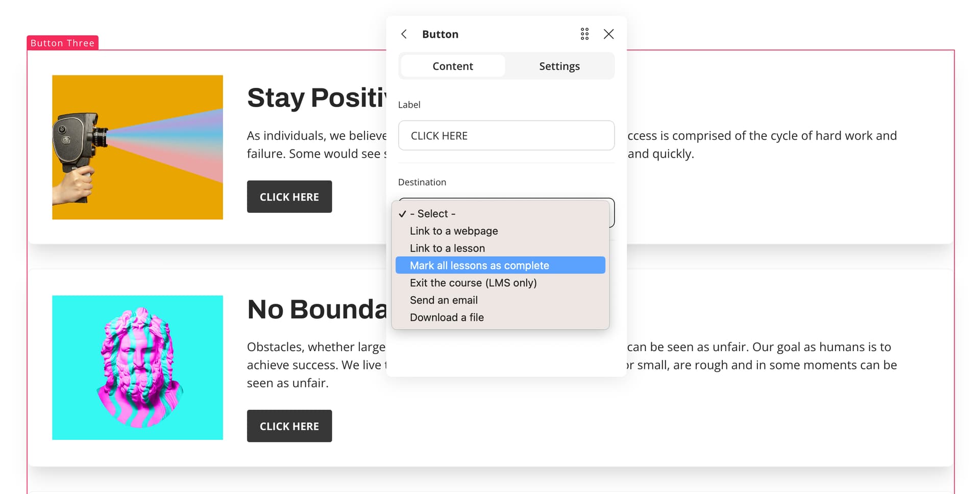This screenshot has width=980, height=494.
Task: Choose 'Mark all lessons as complete'
Action: point(479,265)
